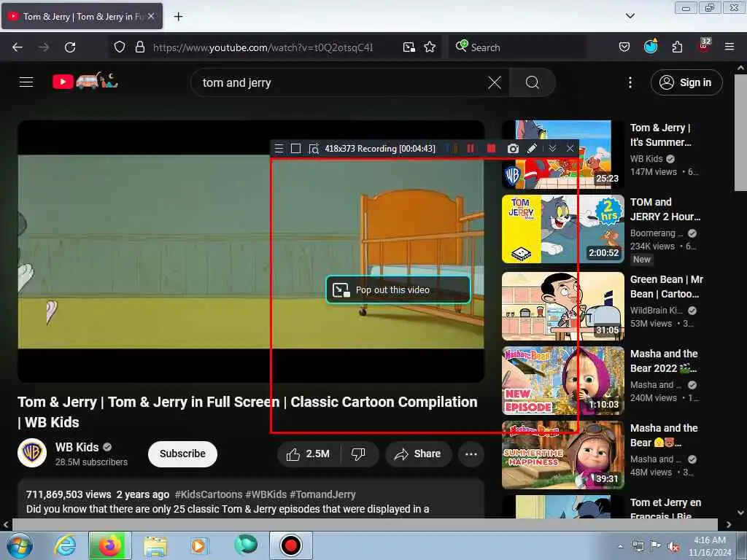Open the recorder toolbar hamburger menu
This screenshot has height=560, width=747.
[279, 149]
